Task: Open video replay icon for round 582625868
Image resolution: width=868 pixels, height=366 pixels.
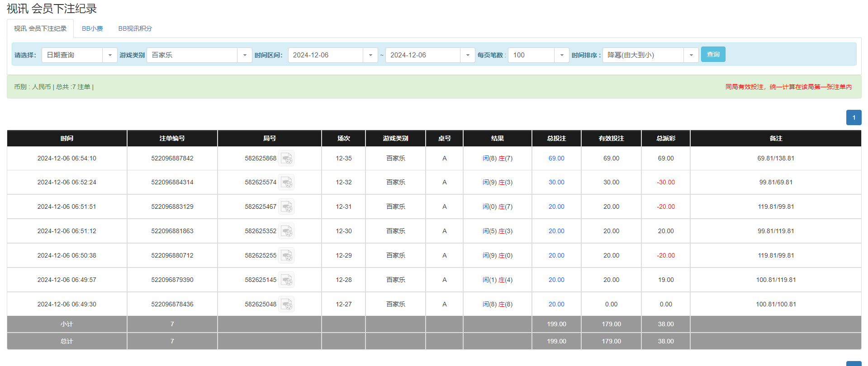Action: point(286,159)
